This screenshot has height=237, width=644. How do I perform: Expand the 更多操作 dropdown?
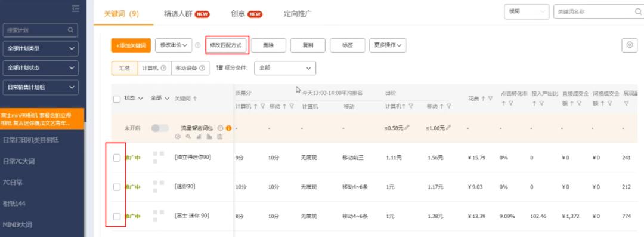pos(388,45)
